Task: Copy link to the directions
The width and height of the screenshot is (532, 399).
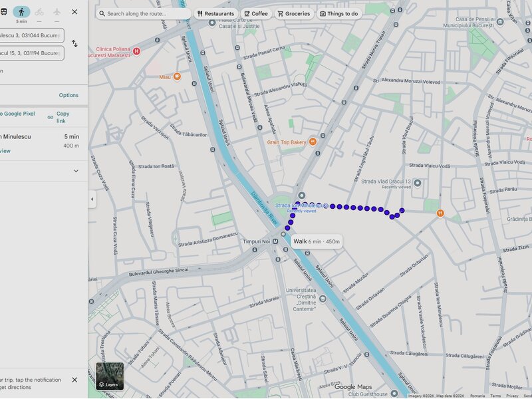Action: pyautogui.click(x=59, y=117)
